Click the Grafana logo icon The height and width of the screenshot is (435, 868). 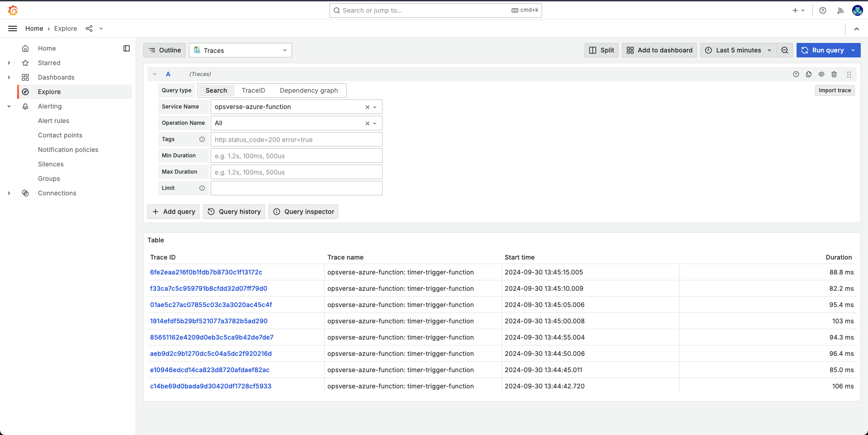click(13, 10)
